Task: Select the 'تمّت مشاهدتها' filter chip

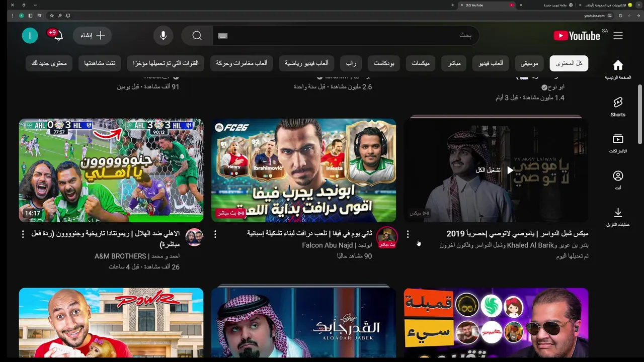Action: click(100, 63)
